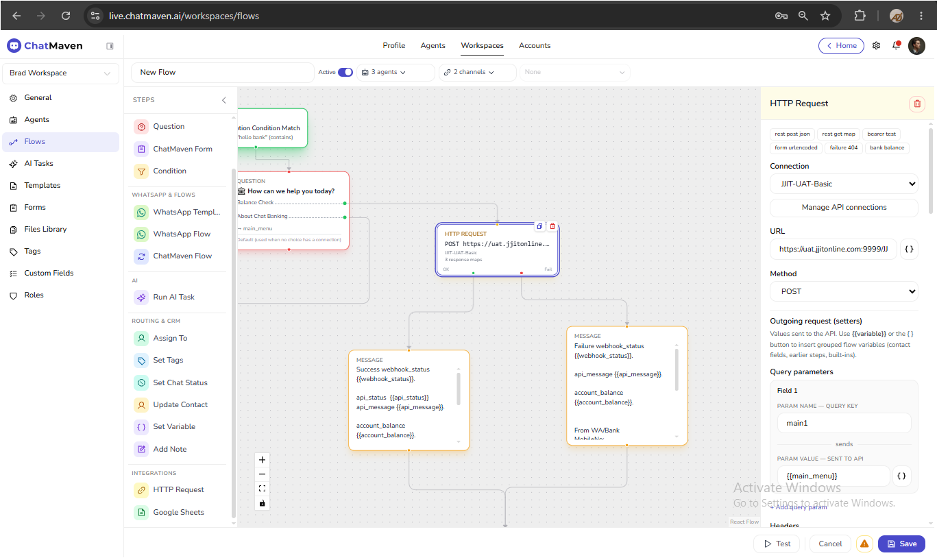Open AI Tasks in the sidebar
The image size is (937, 560).
(60, 164)
